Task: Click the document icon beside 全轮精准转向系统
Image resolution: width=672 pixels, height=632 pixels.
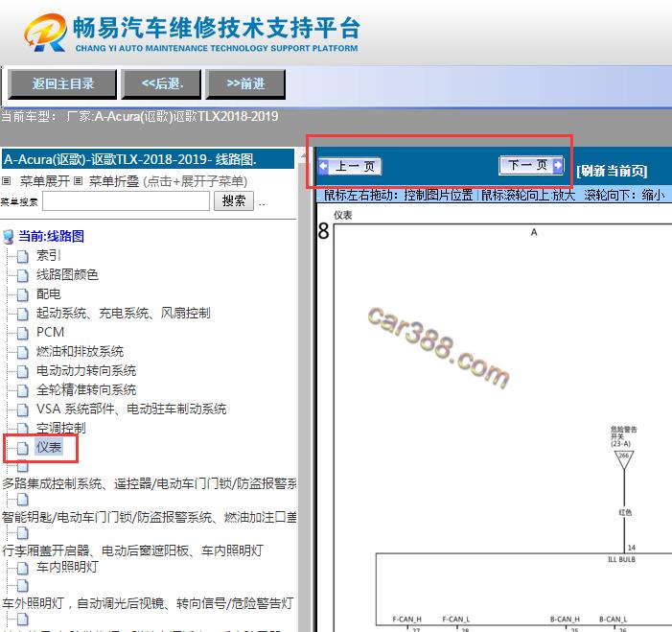Action: [23, 390]
